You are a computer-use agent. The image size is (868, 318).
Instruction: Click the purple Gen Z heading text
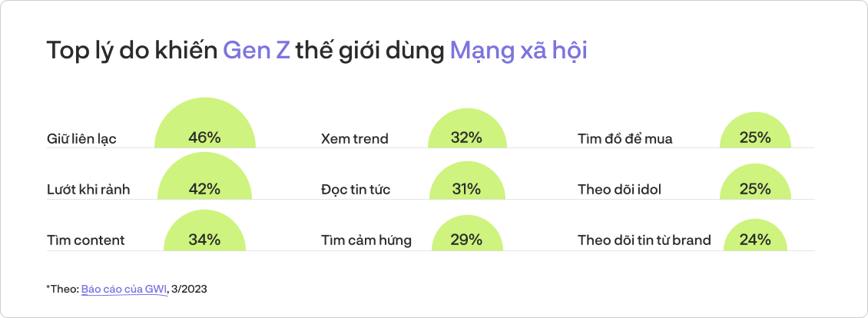tap(257, 51)
